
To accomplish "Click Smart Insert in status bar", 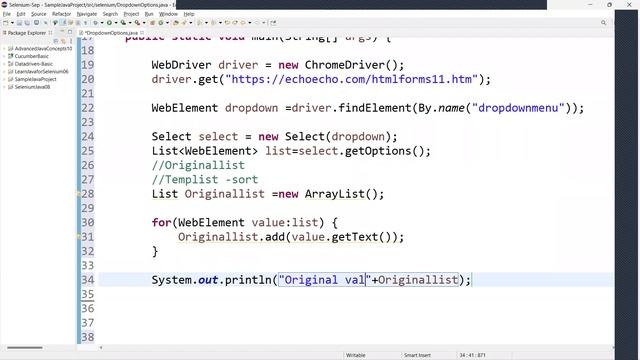I will [417, 355].
